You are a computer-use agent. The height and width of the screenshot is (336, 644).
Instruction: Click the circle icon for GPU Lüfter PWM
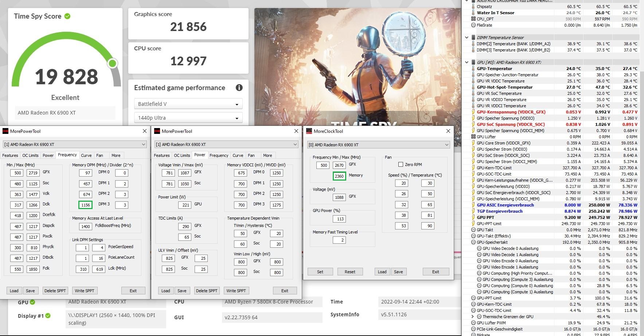pos(473,323)
